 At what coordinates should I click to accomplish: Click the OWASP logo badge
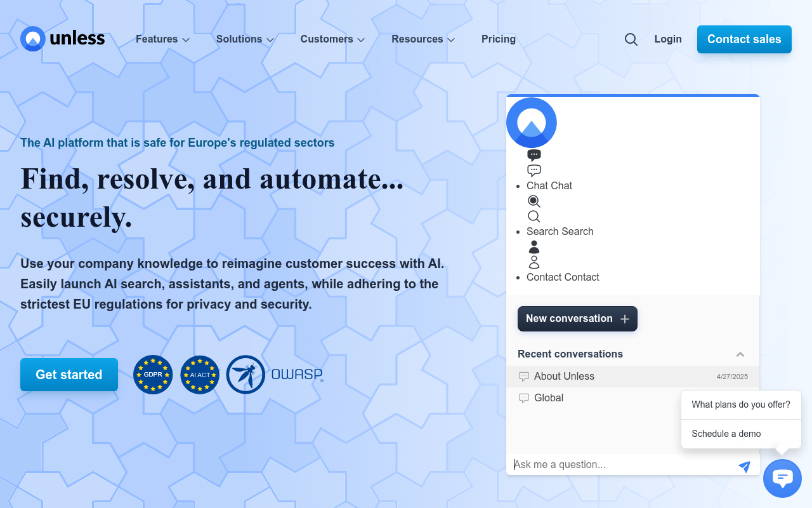pyautogui.click(x=275, y=375)
